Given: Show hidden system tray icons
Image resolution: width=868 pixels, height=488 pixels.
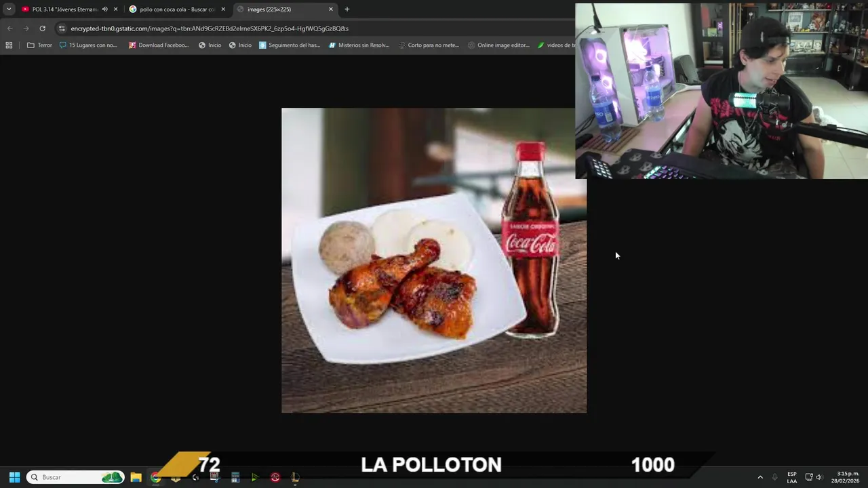Looking at the screenshot, I should click(x=760, y=477).
